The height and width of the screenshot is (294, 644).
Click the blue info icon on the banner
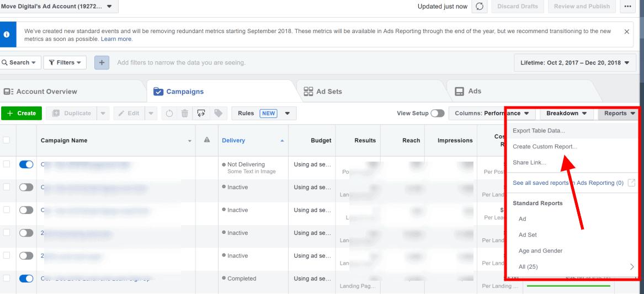7,35
